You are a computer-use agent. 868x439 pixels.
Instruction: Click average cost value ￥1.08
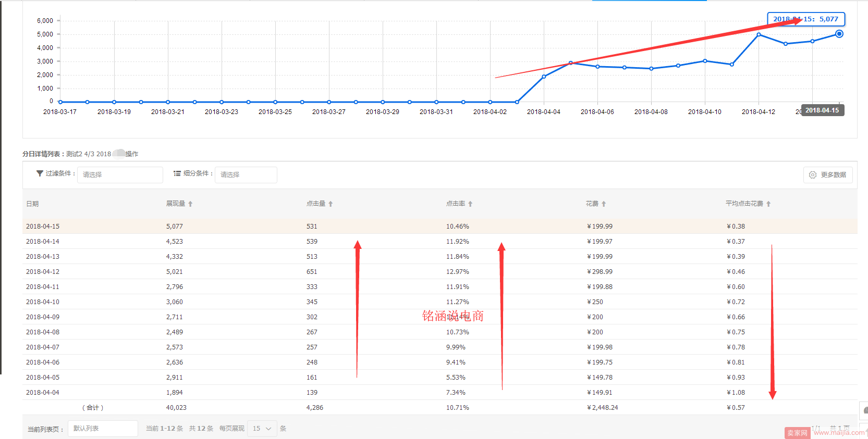click(736, 393)
